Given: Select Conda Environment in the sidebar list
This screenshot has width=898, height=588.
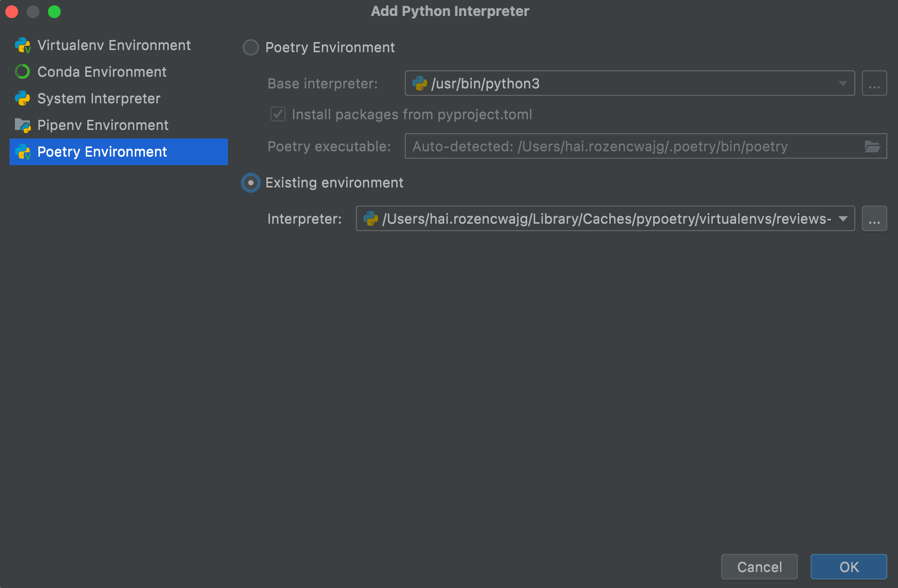Looking at the screenshot, I should [102, 72].
